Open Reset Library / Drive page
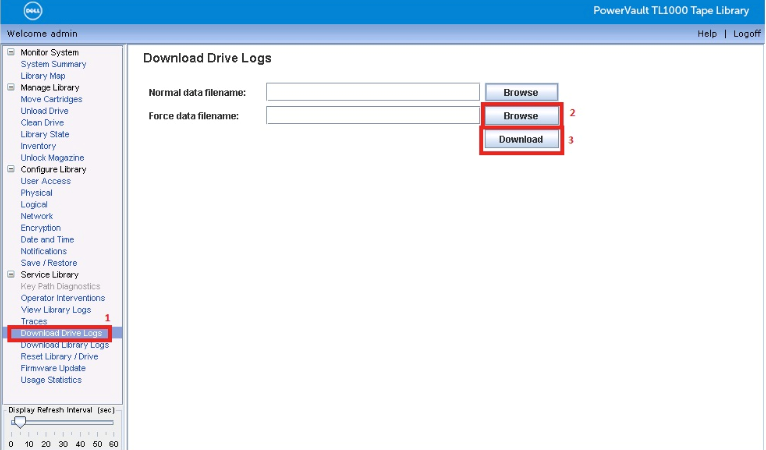Screen dimensions: 766x450 click(x=59, y=357)
